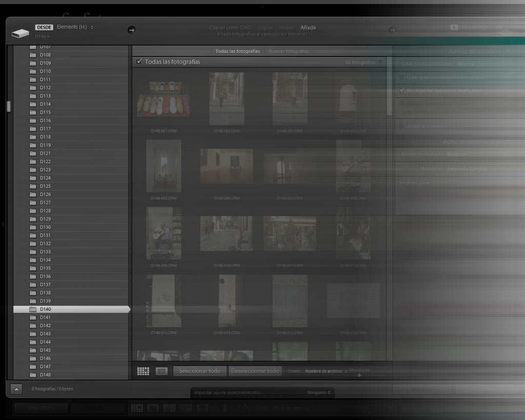The image size is (525, 420).
Task: Select thumbnail D140-006.CRW
Action: click(227, 166)
